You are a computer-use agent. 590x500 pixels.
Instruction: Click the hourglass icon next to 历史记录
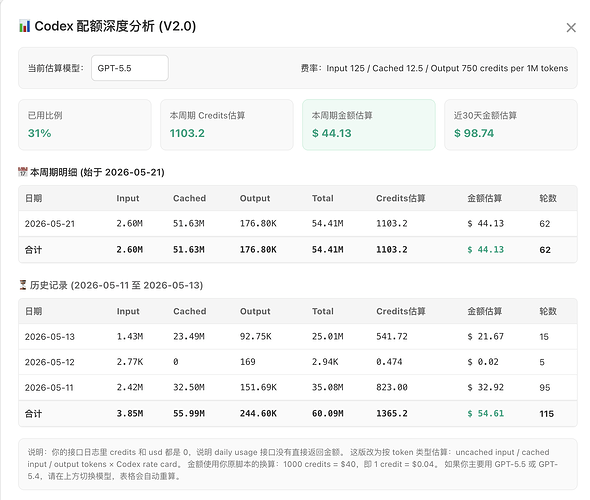point(23,285)
